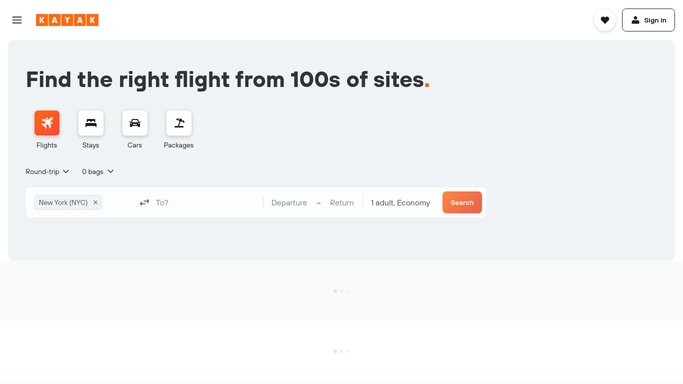Expand the 0 bags dropdown
Viewport: 683px width, 384px height.
point(98,172)
